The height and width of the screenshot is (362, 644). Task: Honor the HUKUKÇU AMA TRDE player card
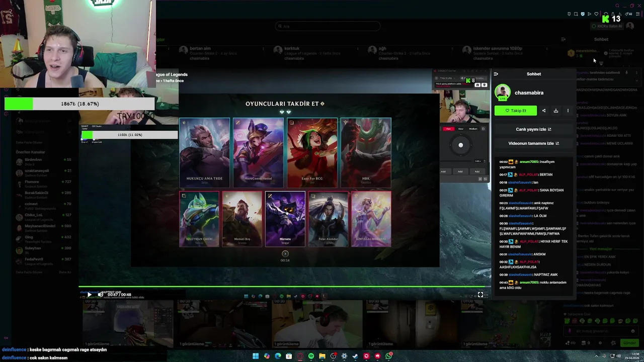tap(204, 152)
